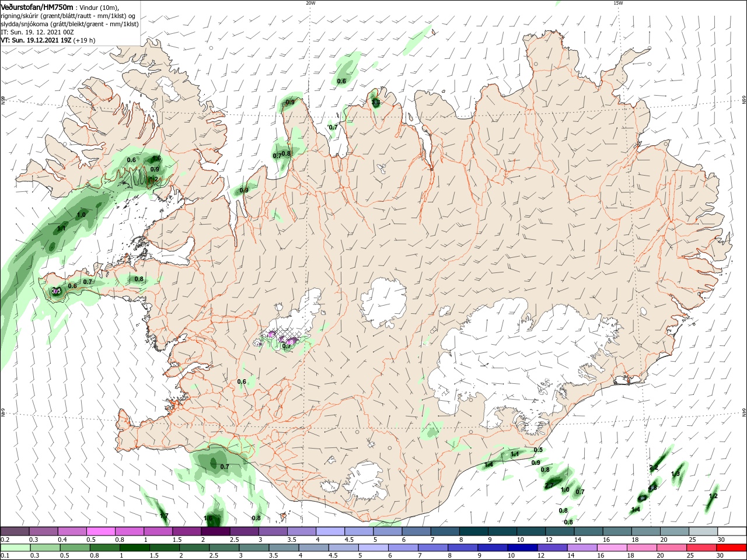The width and height of the screenshot is (747, 560).
Task: Pick lower legend swatch between 18 and 20
Action: (x=642, y=547)
